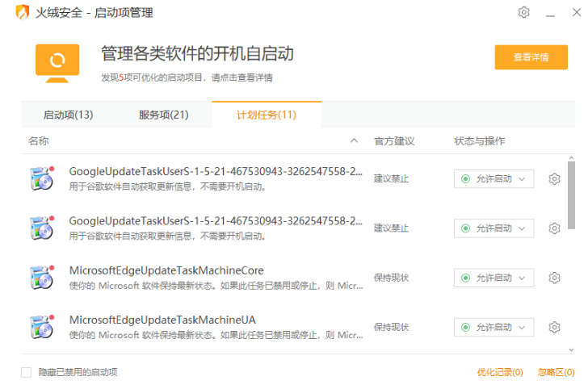Image resolution: width=588 pixels, height=385 pixels.
Task: Click the orange monitor startup icon
Action: 57,63
